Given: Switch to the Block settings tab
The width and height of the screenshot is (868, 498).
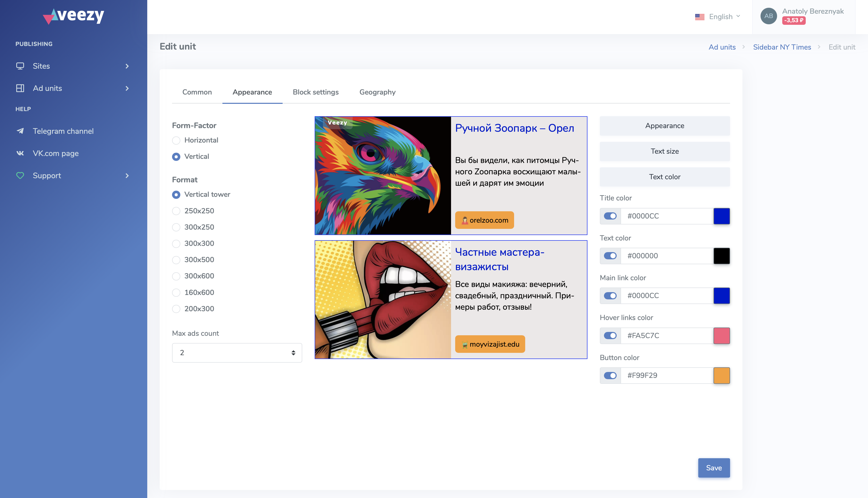Looking at the screenshot, I should (x=315, y=92).
